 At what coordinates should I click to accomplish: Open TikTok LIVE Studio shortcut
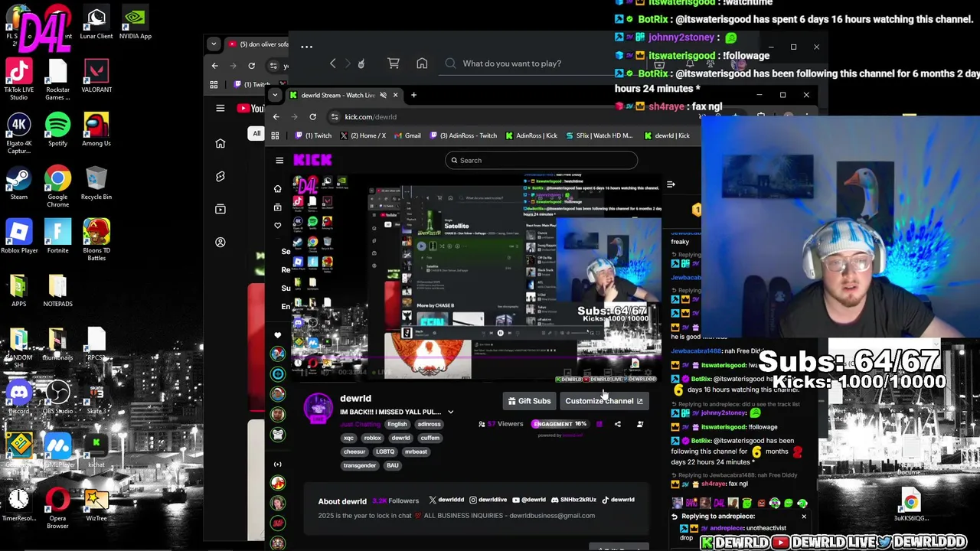pos(18,79)
